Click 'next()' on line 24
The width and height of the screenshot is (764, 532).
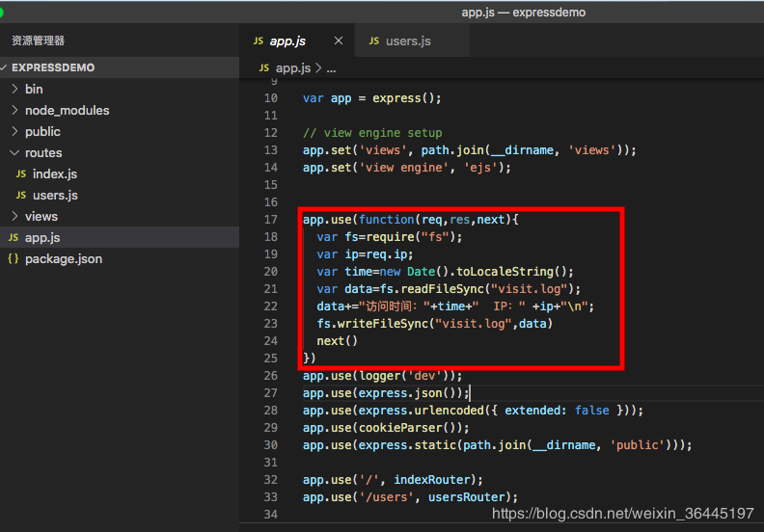tap(338, 341)
